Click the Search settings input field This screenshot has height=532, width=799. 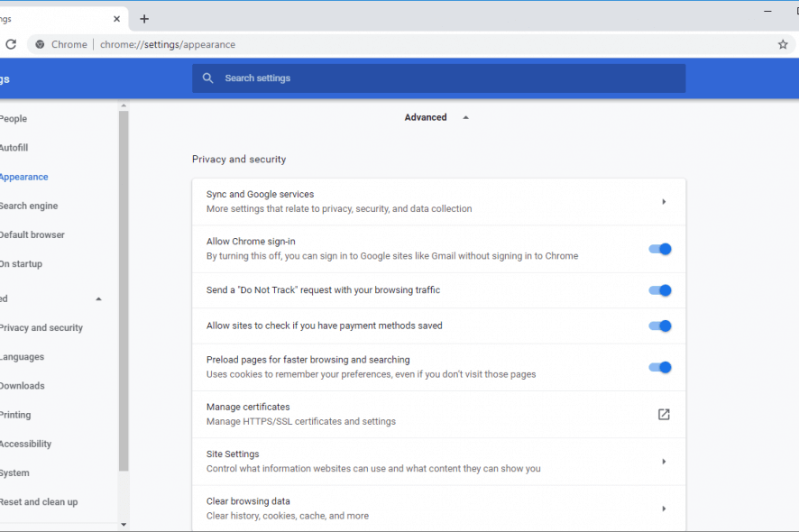click(x=439, y=78)
